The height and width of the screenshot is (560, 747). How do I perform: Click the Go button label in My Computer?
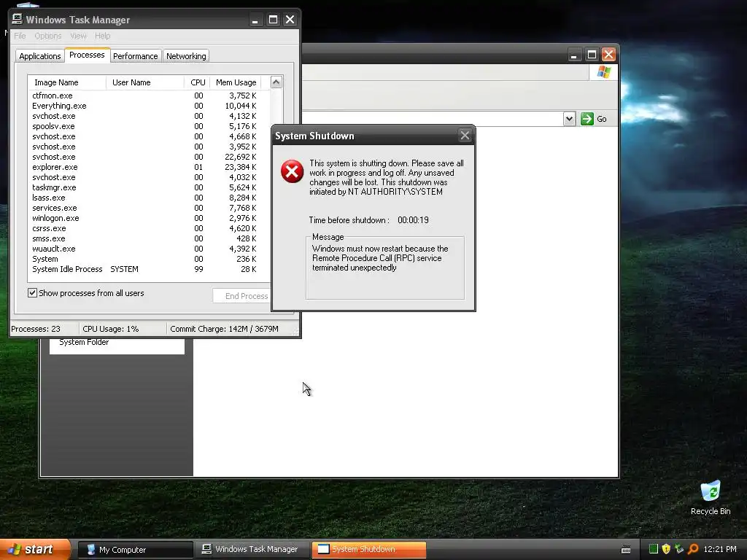coord(602,119)
